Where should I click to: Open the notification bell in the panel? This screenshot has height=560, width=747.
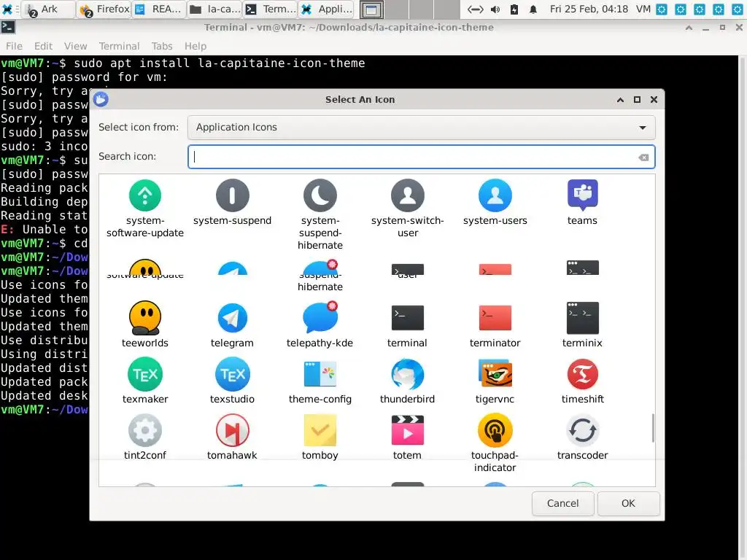pyautogui.click(x=533, y=9)
